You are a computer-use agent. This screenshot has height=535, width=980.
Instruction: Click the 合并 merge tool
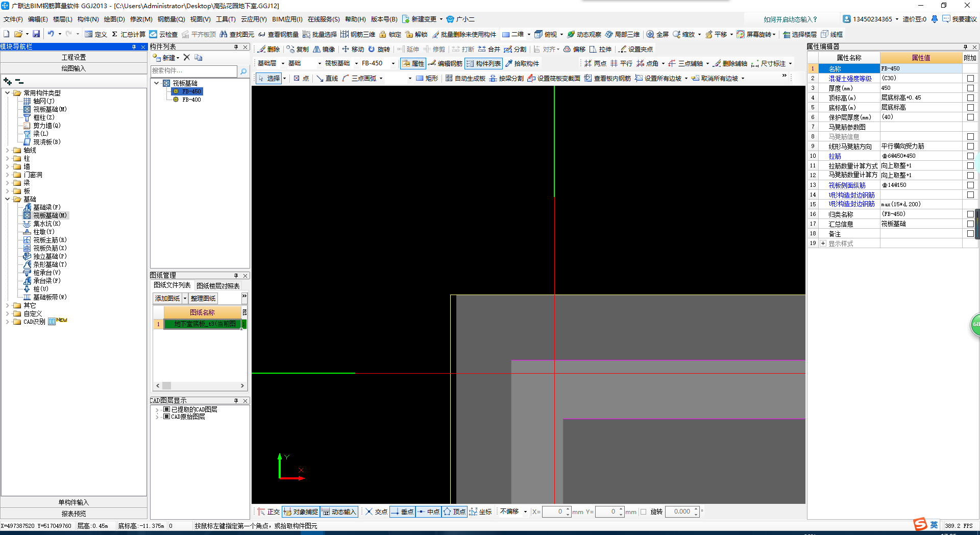tap(489, 49)
